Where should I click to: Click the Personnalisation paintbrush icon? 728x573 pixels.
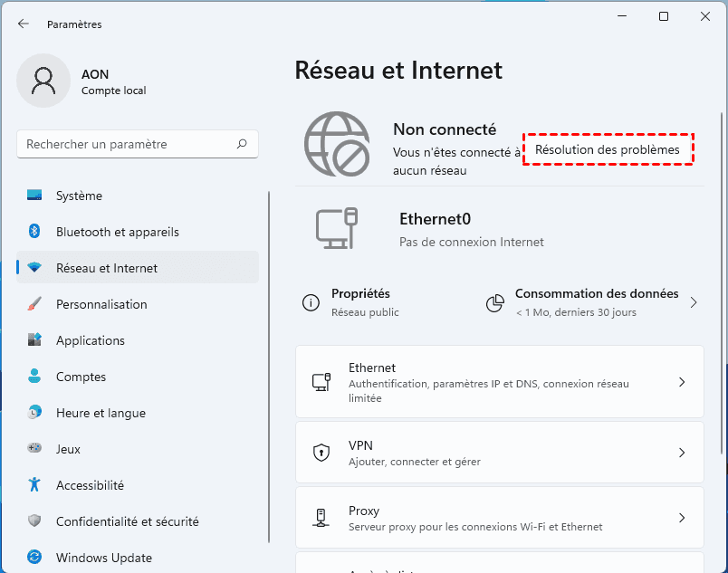click(34, 304)
